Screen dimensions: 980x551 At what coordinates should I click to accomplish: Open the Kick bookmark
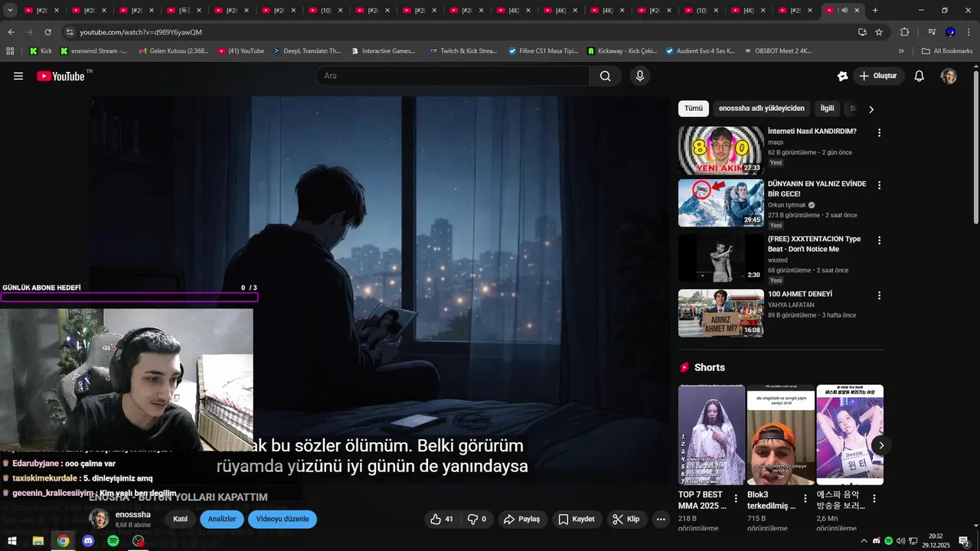click(x=41, y=51)
